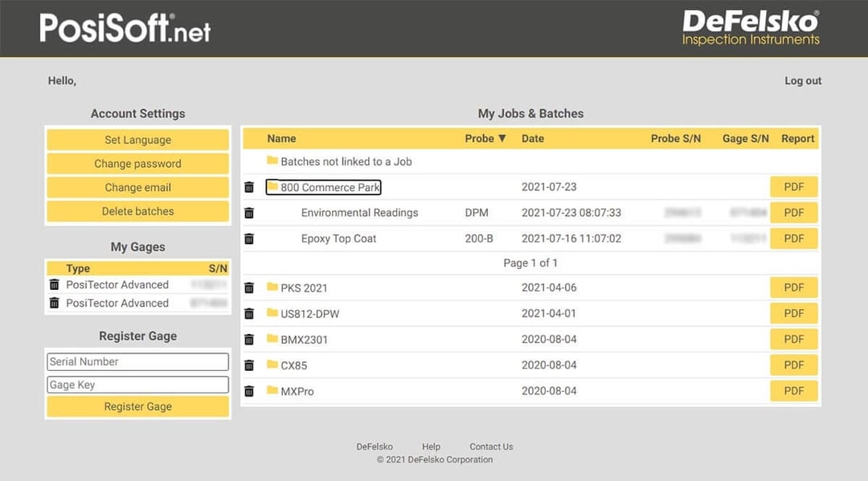Open the PKS 2021 job folder icon

pyautogui.click(x=271, y=287)
